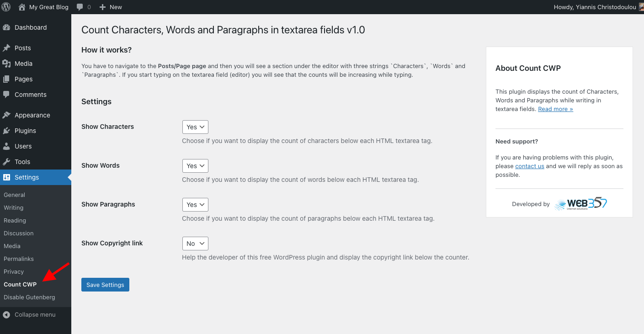Click the user avatar in the admin bar
This screenshot has width=644, height=334.
[641, 7]
